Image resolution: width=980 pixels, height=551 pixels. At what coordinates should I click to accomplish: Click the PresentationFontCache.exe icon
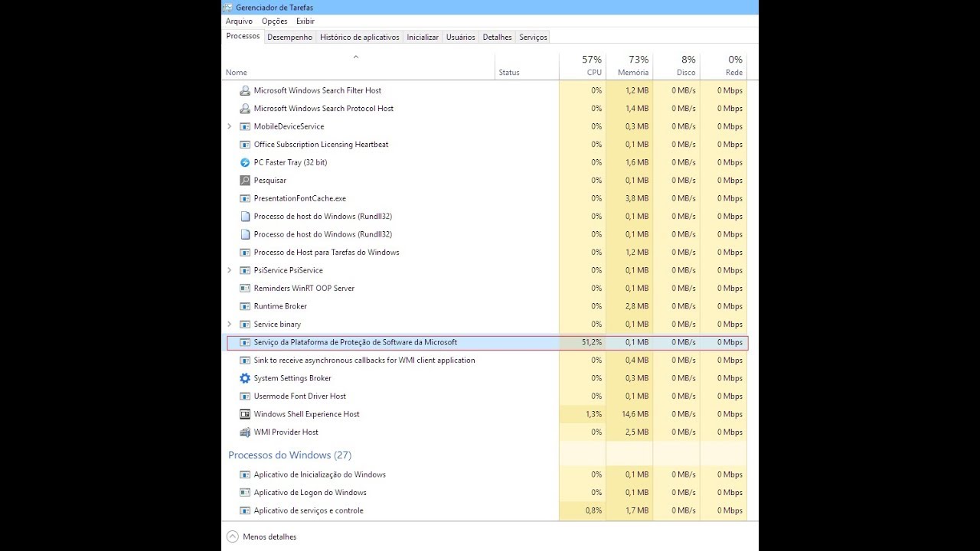(245, 198)
